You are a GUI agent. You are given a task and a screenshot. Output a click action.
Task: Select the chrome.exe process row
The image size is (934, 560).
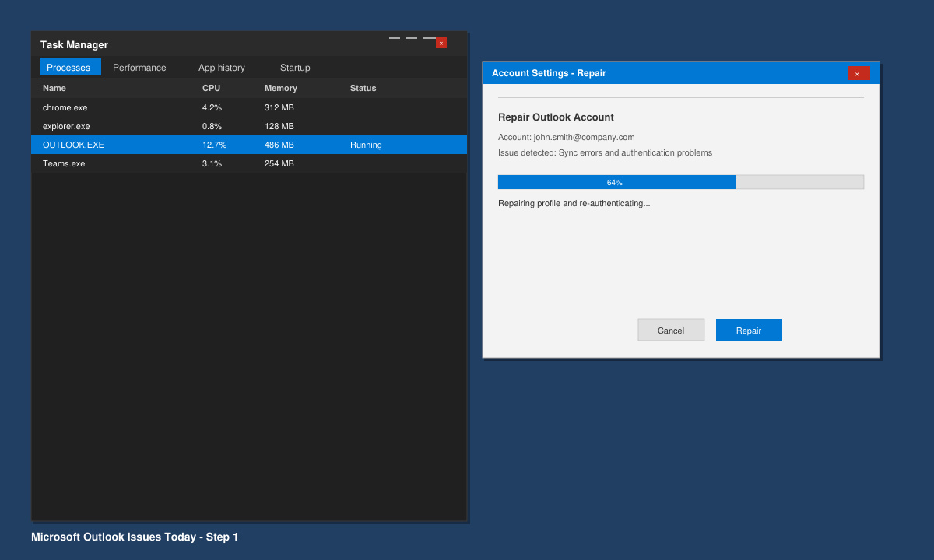click(249, 107)
